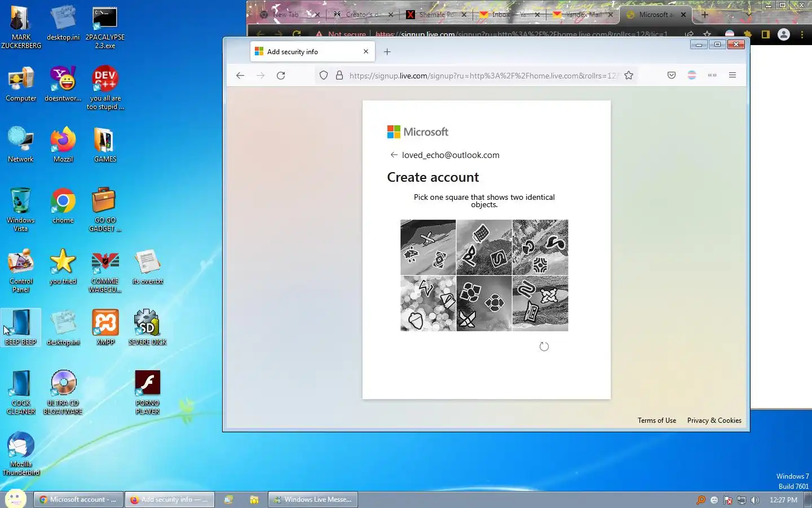Image resolution: width=812 pixels, height=508 pixels.
Task: Select the 2PACALYPSE 2.3.exe desktop icon
Action: click(105, 27)
